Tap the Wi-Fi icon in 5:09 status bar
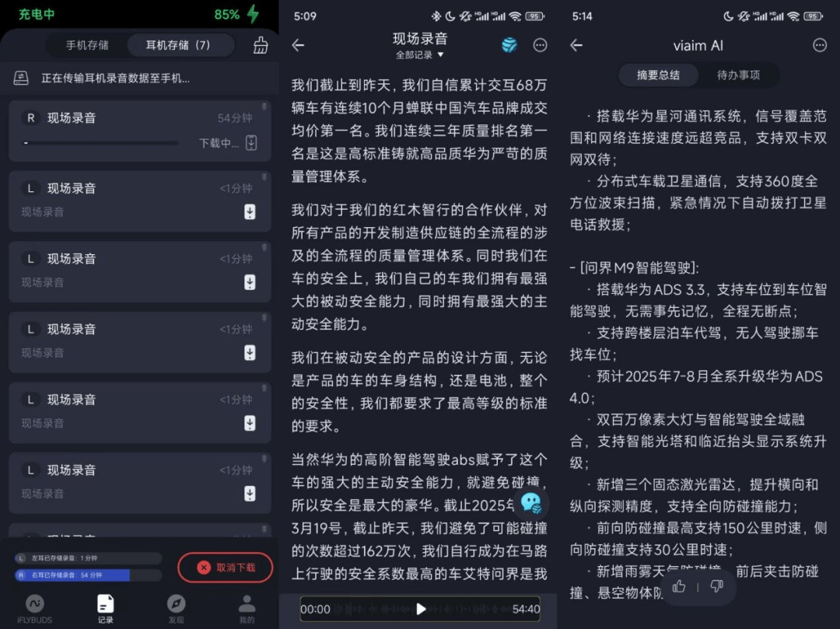This screenshot has height=629, width=840. pos(515,16)
